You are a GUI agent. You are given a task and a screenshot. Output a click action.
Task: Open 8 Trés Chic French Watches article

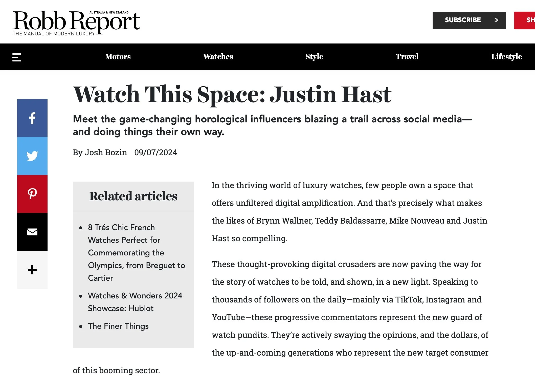point(136,253)
